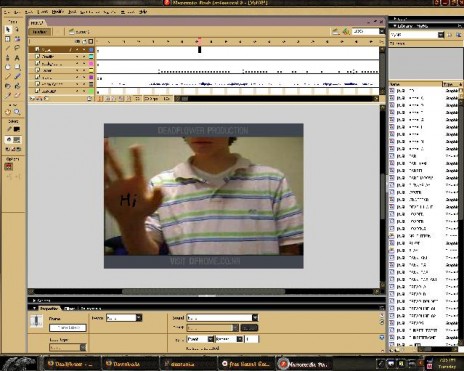The width and height of the screenshot is (464, 371).
Task: Toggle Snap to Objects magnet option
Action: point(9,166)
